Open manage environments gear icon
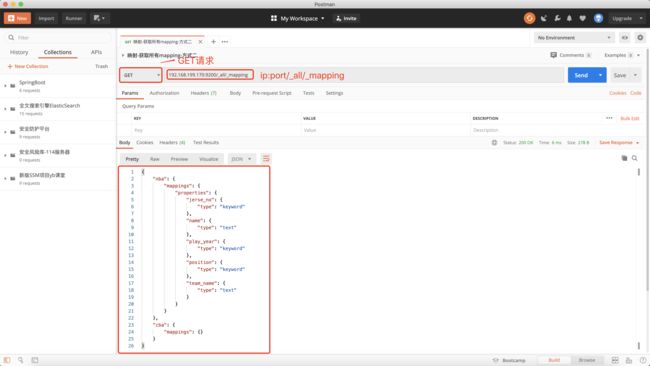 [640, 38]
